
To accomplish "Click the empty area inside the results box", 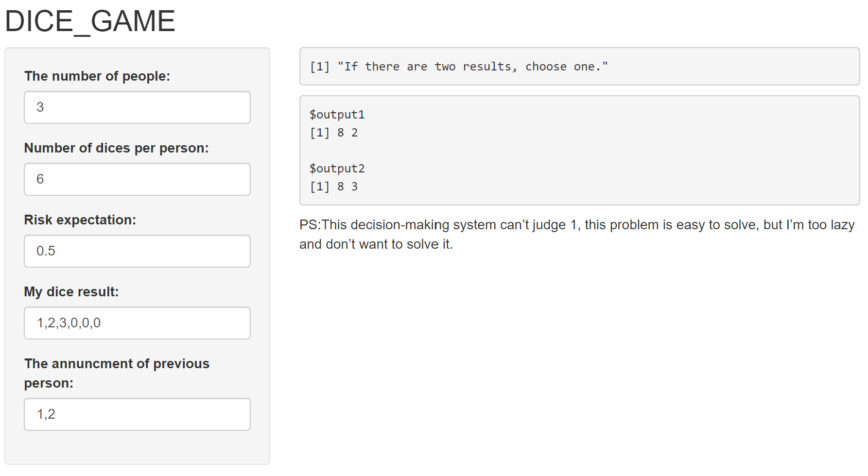I will [608, 151].
